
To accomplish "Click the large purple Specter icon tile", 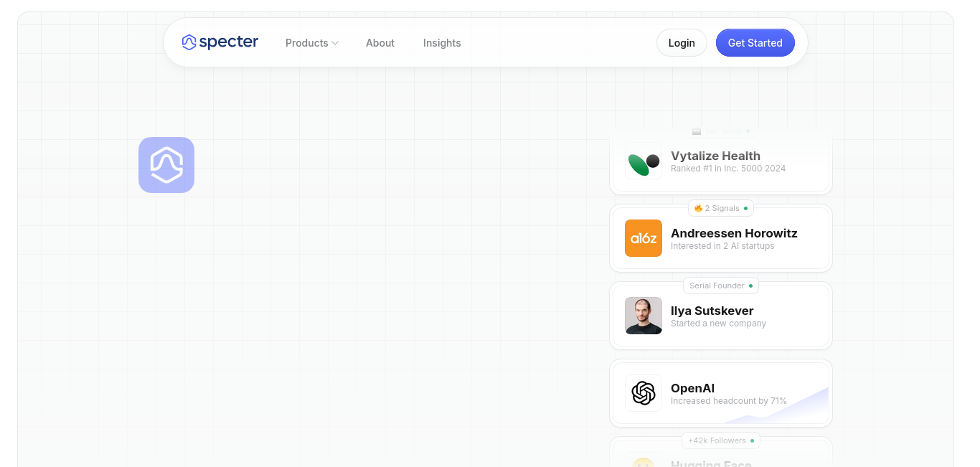I will pos(166,165).
